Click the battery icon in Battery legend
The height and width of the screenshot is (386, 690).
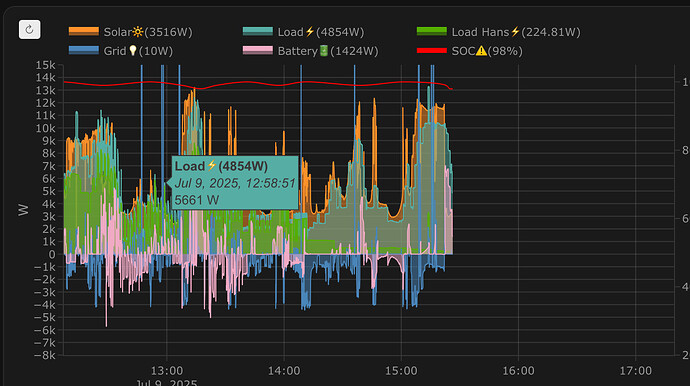point(324,51)
